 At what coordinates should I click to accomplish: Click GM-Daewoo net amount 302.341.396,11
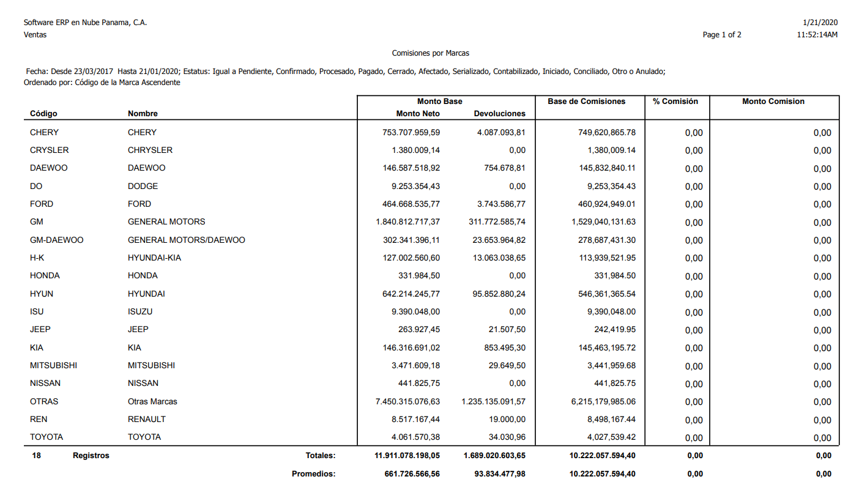pyautogui.click(x=411, y=240)
